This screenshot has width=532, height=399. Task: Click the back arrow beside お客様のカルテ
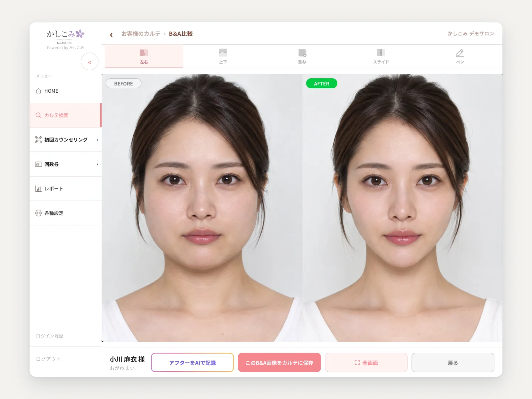111,35
